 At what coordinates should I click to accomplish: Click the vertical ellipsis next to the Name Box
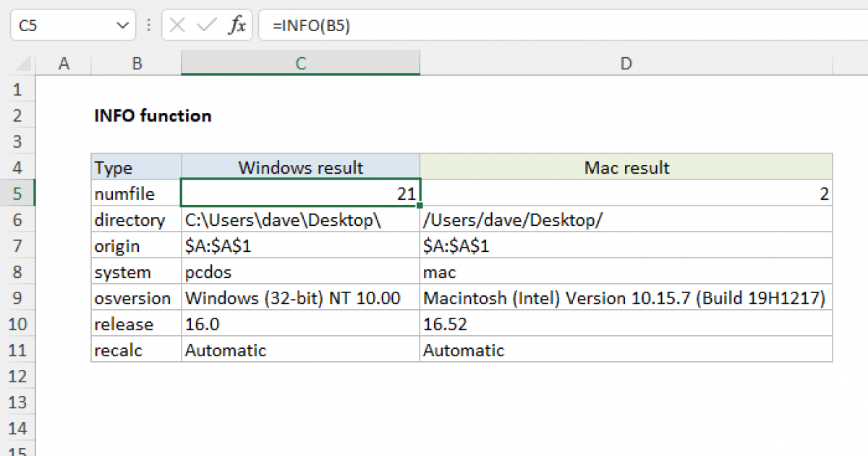point(148,25)
